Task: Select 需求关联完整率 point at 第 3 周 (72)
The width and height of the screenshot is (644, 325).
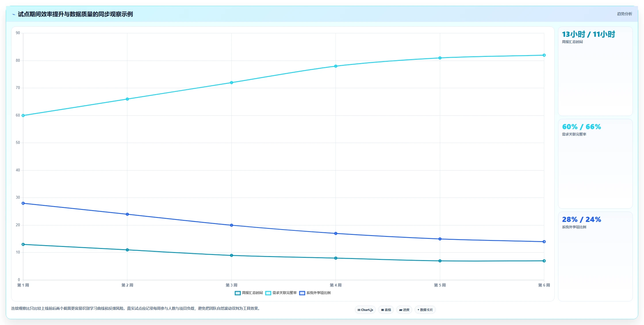Action: pyautogui.click(x=231, y=83)
